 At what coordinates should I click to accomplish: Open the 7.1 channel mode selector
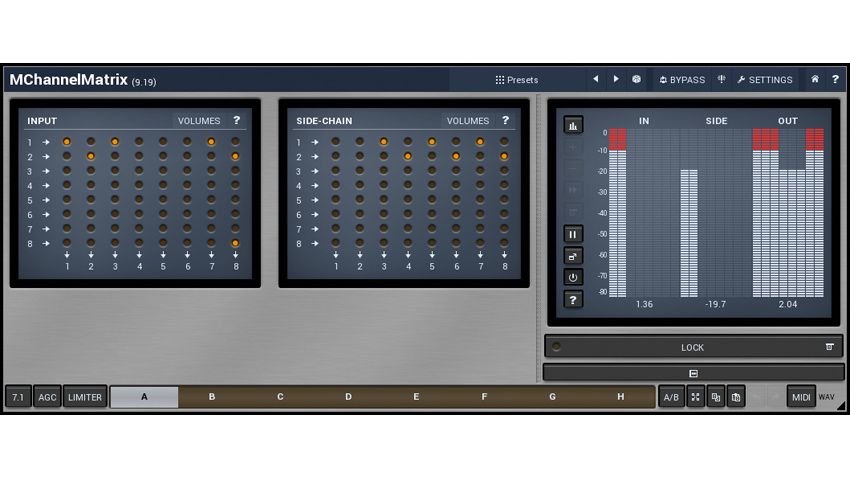pos(18,397)
